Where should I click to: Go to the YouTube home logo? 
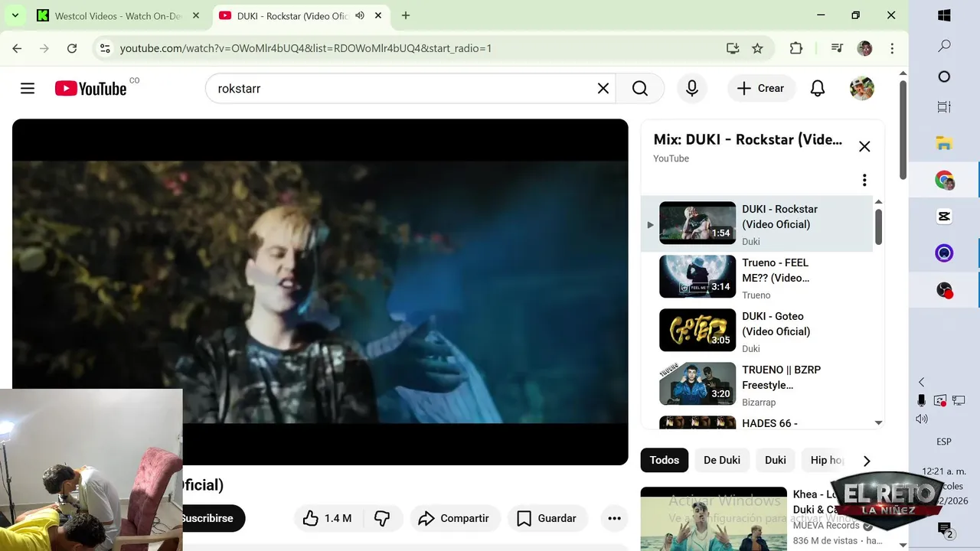click(x=90, y=89)
